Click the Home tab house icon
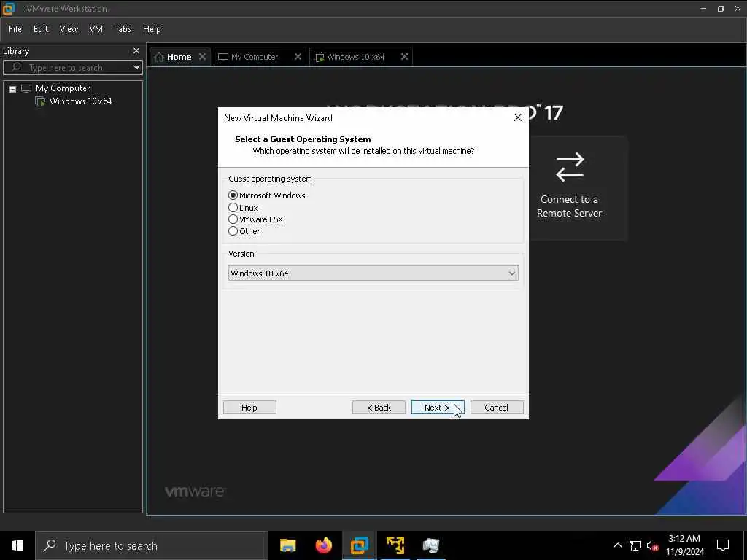 [159, 57]
